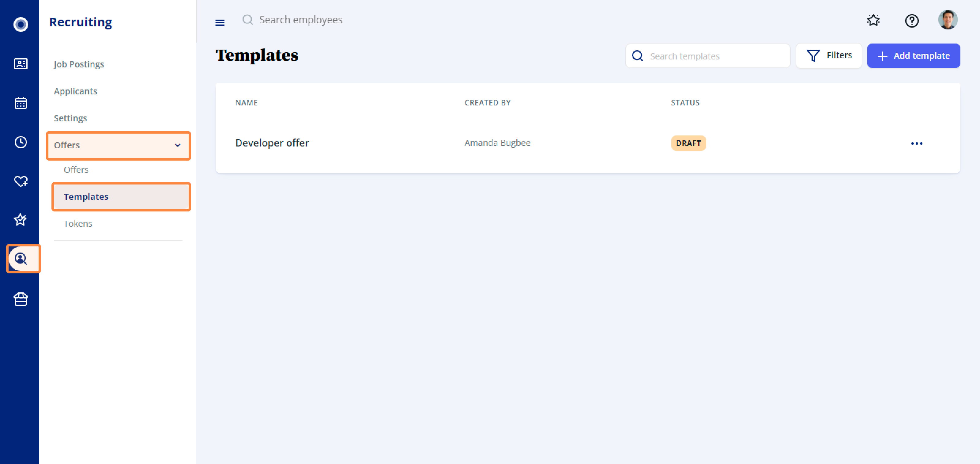Open the heart plus benefits icon
980x464 pixels.
pyautogui.click(x=21, y=181)
